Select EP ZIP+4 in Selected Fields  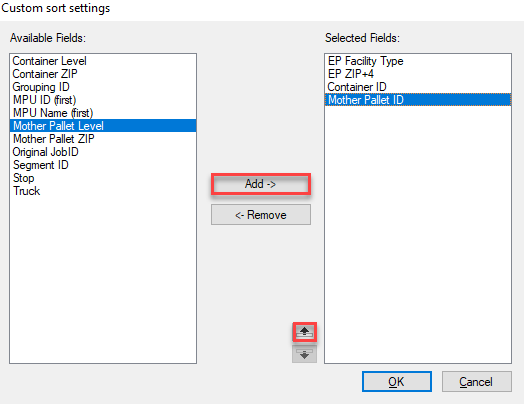(351, 74)
